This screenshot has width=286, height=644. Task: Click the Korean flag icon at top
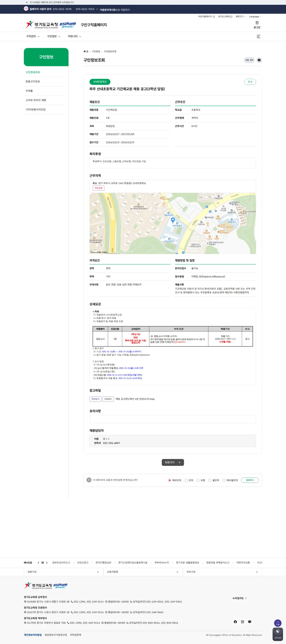[27, 2]
